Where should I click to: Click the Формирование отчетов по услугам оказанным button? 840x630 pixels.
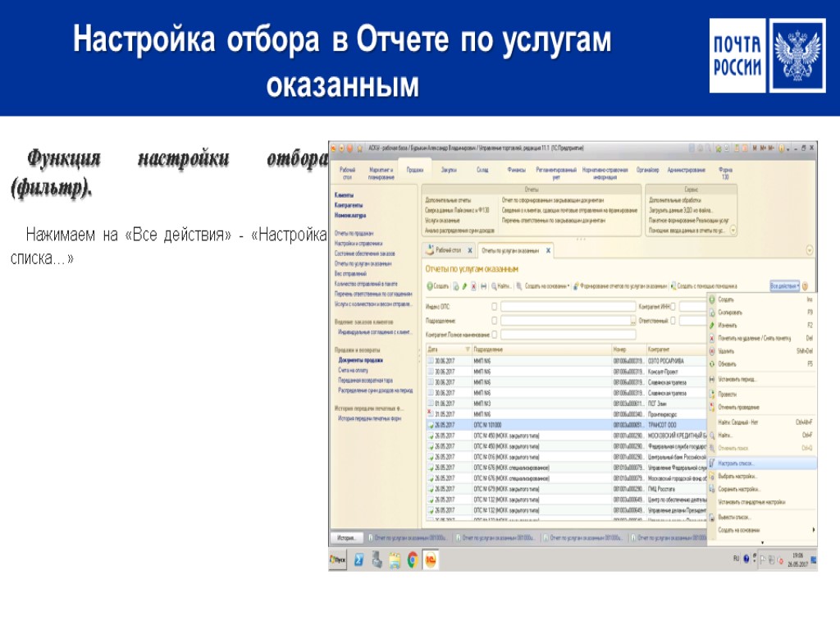click(620, 286)
